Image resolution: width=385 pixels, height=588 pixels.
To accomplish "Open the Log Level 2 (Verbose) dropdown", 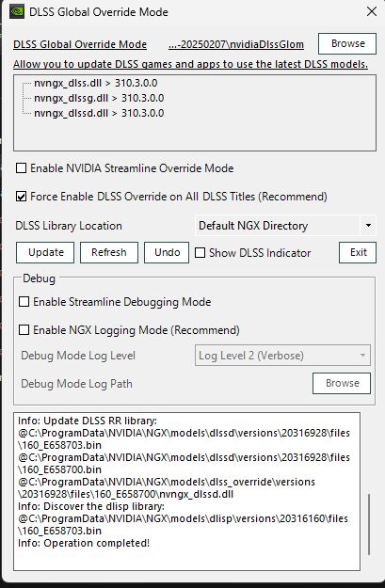I will [x=282, y=355].
